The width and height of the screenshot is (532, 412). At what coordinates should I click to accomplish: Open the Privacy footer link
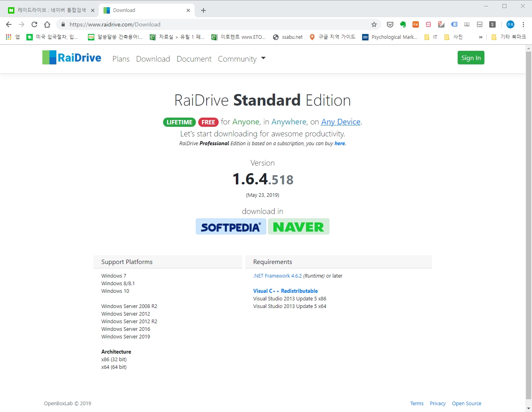pyautogui.click(x=438, y=404)
